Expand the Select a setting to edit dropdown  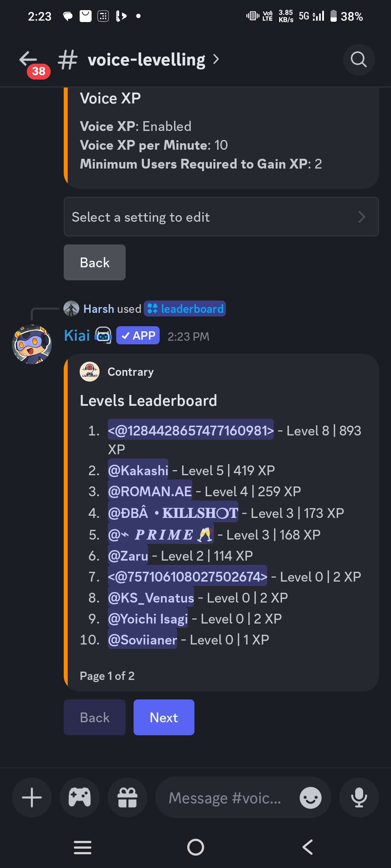[221, 217]
